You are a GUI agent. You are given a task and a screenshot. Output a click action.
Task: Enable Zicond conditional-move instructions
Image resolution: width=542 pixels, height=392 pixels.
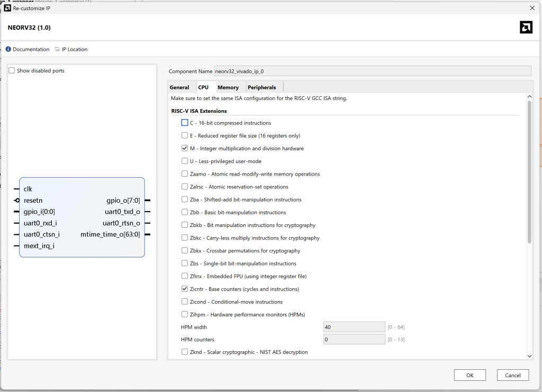coord(185,302)
